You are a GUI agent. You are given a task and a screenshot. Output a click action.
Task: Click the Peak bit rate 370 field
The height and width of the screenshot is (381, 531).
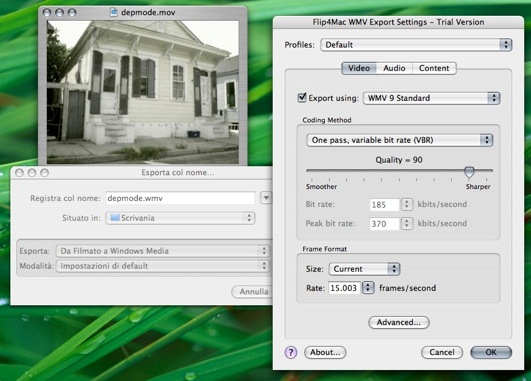(384, 224)
